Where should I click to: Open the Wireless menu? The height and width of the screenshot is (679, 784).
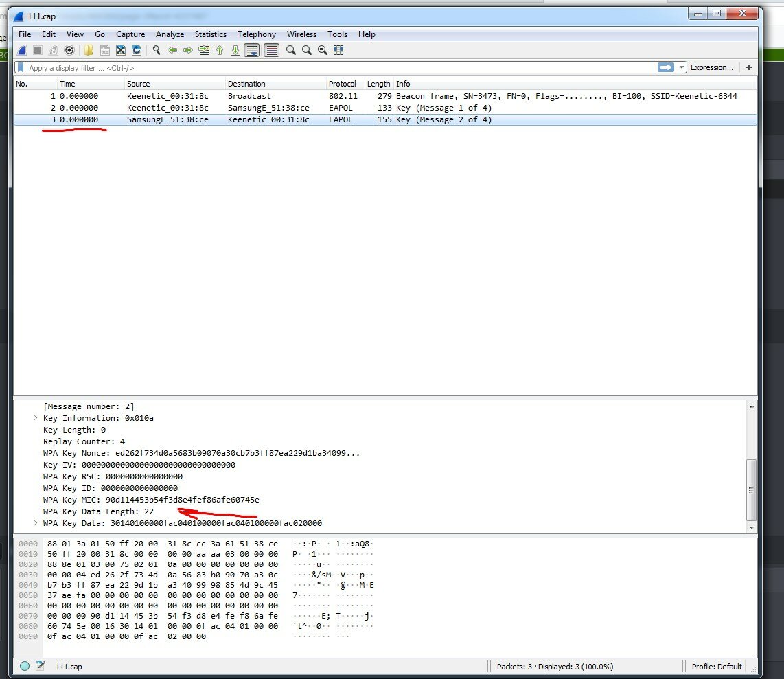(301, 34)
